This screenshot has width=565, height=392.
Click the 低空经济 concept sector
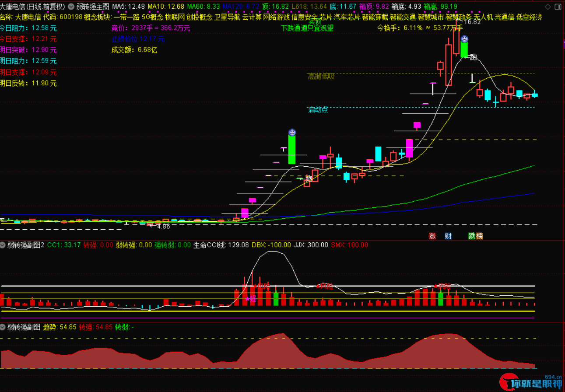[530, 17]
